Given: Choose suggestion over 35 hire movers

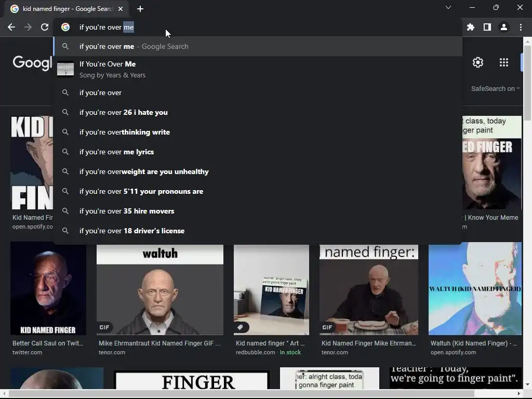Looking at the screenshot, I should [258, 211].
